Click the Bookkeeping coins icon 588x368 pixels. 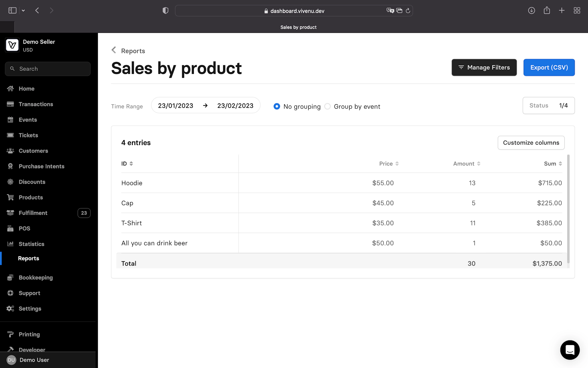(10, 278)
